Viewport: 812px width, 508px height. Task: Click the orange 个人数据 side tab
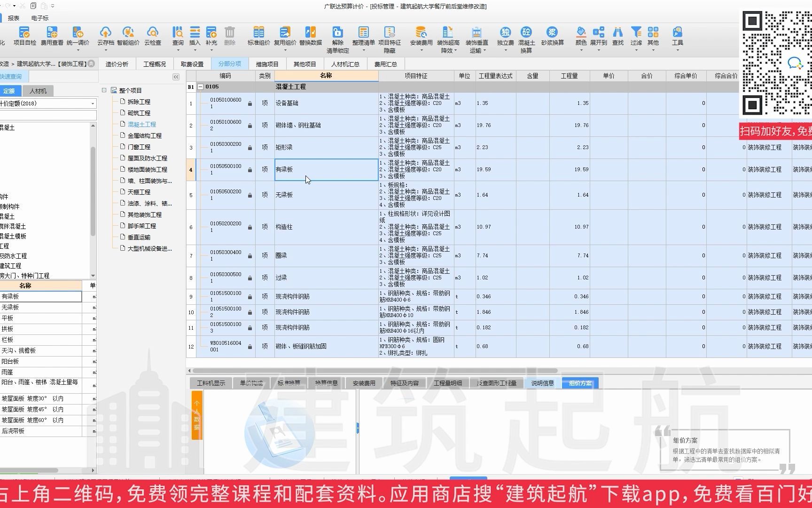pos(197,415)
